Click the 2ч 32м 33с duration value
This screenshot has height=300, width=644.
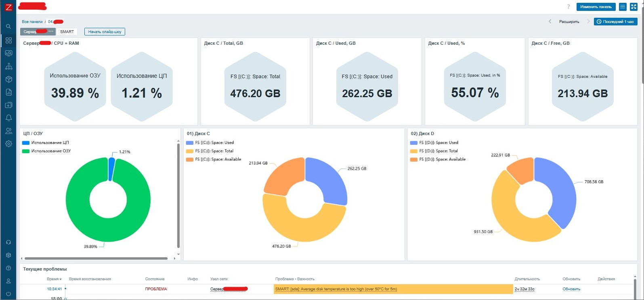524,289
